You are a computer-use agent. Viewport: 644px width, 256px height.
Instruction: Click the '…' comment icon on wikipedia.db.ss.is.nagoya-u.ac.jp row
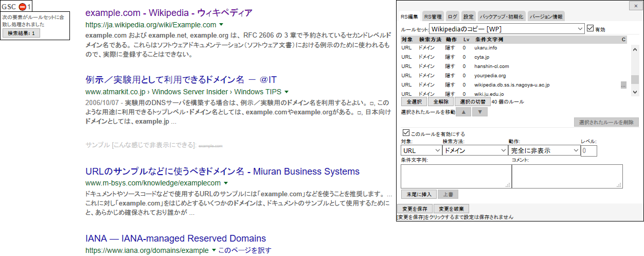click(623, 85)
